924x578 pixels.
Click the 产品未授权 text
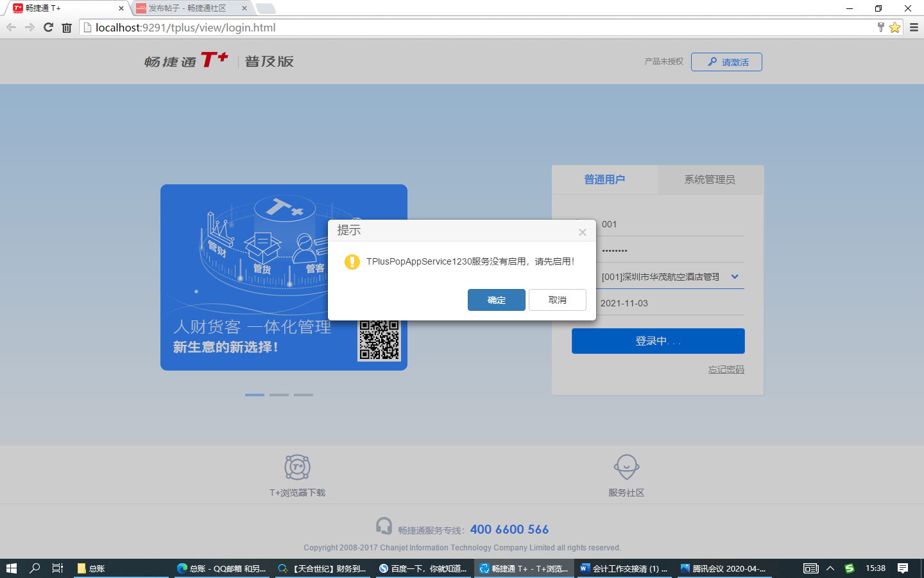664,62
